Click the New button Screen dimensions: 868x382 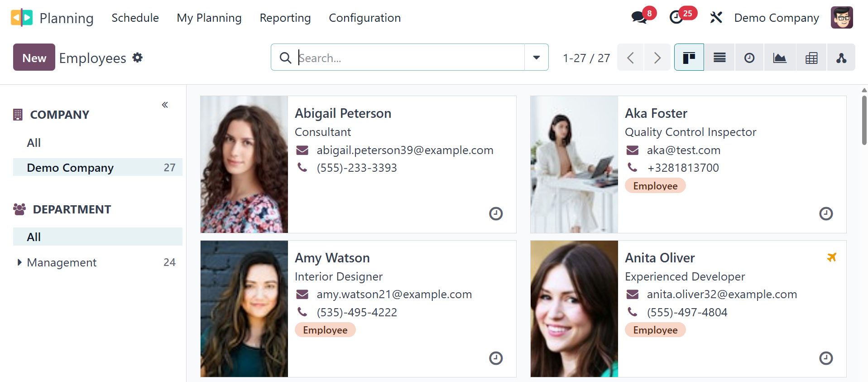pyautogui.click(x=34, y=58)
